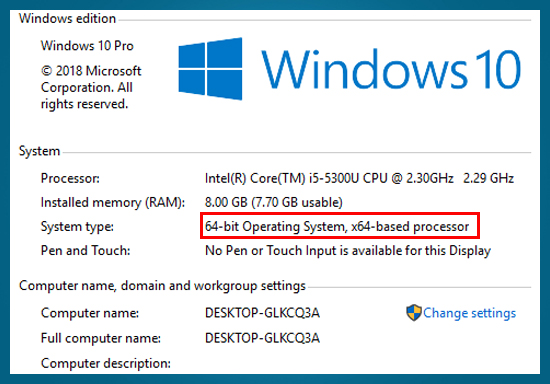Click the Installed memory (RAM) label
Image resolution: width=550 pixels, height=384 pixels.
[113, 203]
